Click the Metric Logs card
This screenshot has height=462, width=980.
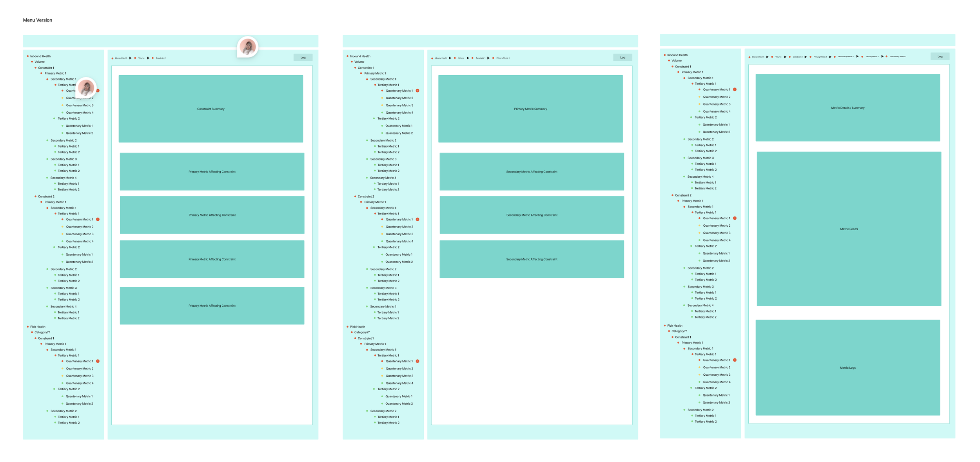click(x=848, y=367)
